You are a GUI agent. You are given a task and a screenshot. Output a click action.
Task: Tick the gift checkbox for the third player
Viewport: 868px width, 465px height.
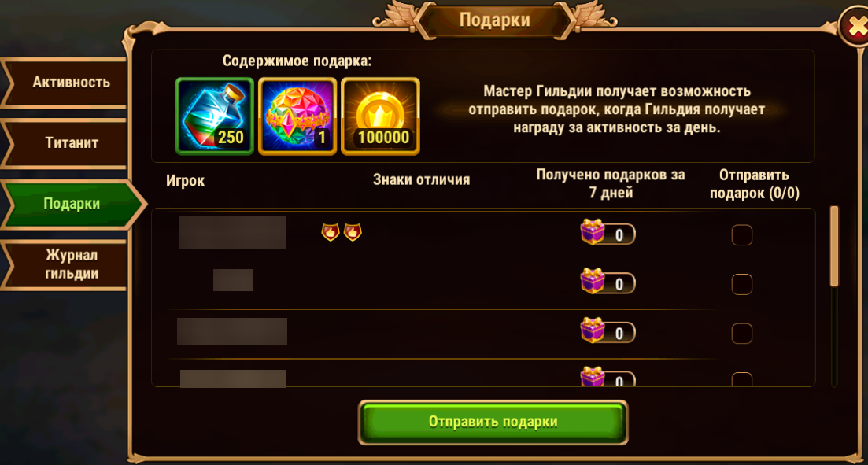(742, 334)
